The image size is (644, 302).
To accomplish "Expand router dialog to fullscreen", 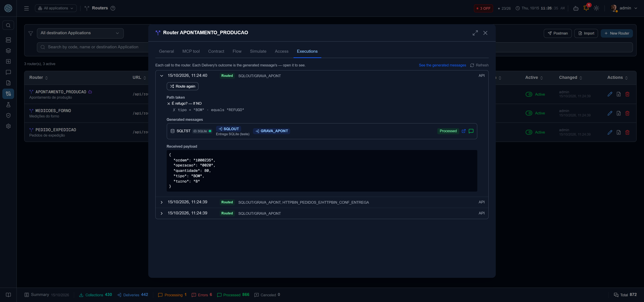I will [475, 33].
